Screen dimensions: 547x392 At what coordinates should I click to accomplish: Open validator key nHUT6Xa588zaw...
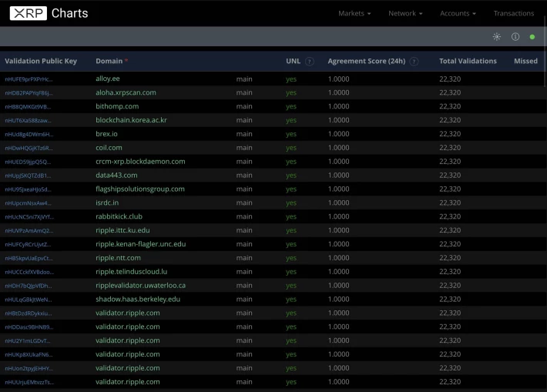tap(28, 121)
